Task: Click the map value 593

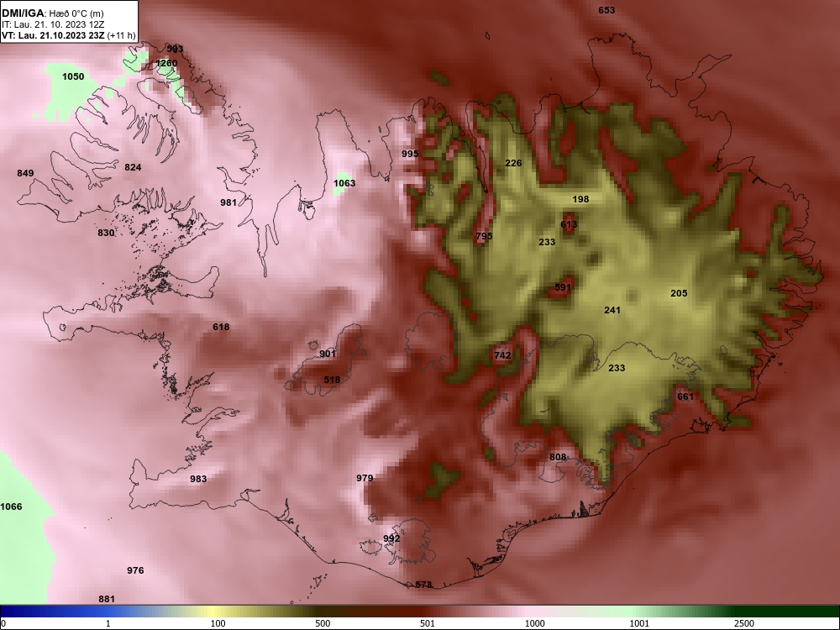Action: [176, 49]
